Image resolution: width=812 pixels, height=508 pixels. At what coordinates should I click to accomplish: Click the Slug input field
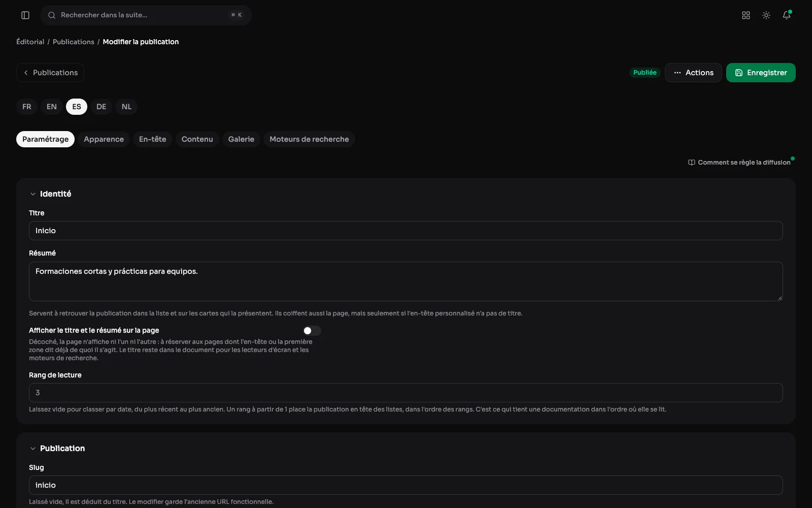[x=406, y=485]
